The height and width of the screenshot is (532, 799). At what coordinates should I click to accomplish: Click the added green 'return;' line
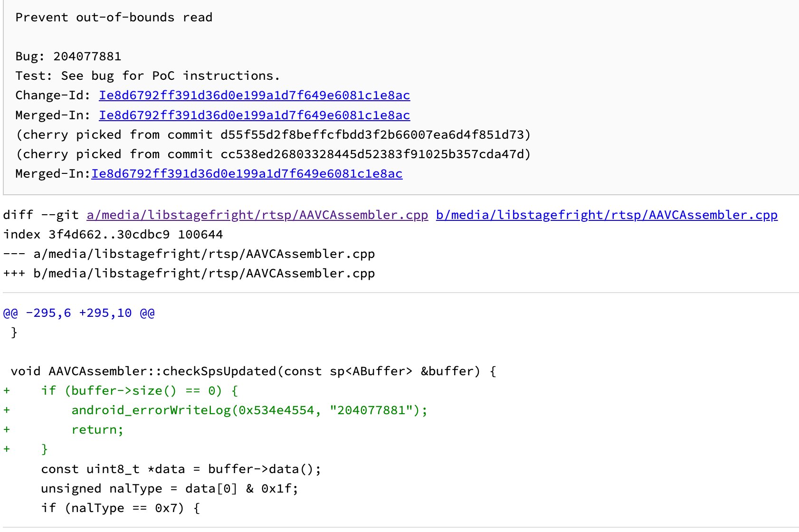(x=97, y=430)
